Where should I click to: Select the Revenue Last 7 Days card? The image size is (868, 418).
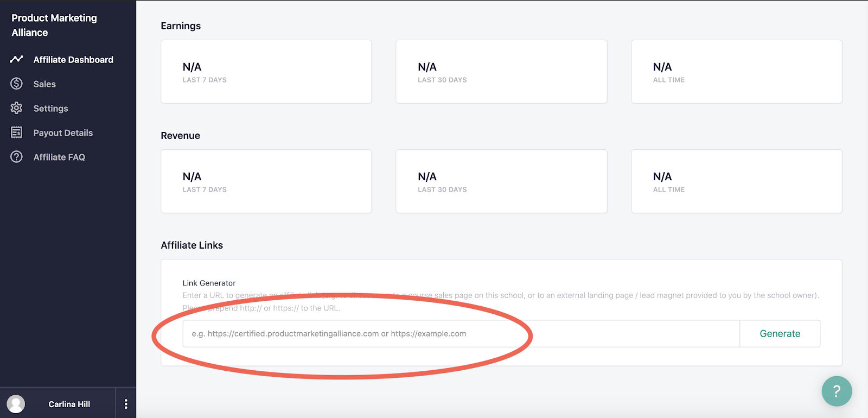(266, 181)
